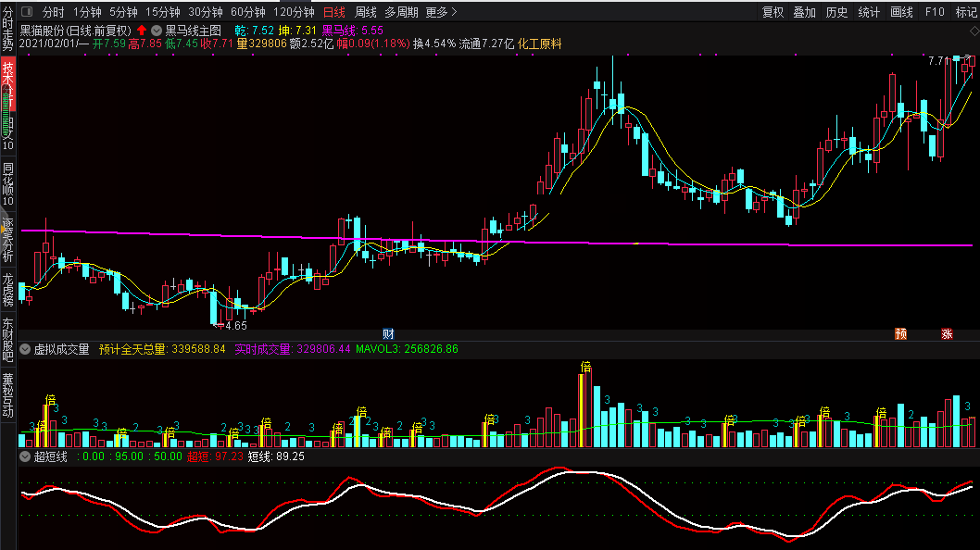This screenshot has height=550, width=980.
Task: Open the dropdown circle before 虚拟成交量
Action: pyautogui.click(x=25, y=349)
